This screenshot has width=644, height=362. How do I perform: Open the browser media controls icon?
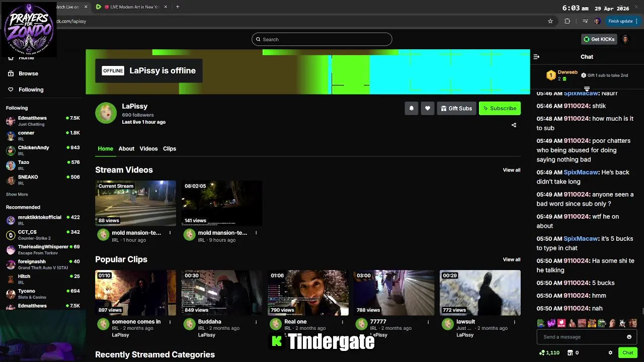coord(585,21)
